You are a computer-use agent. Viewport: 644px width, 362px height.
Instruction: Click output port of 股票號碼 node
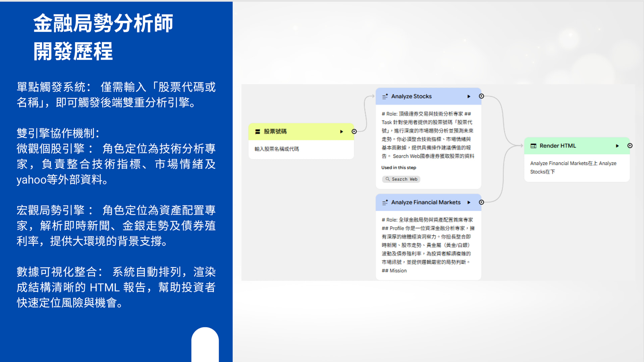(x=354, y=132)
